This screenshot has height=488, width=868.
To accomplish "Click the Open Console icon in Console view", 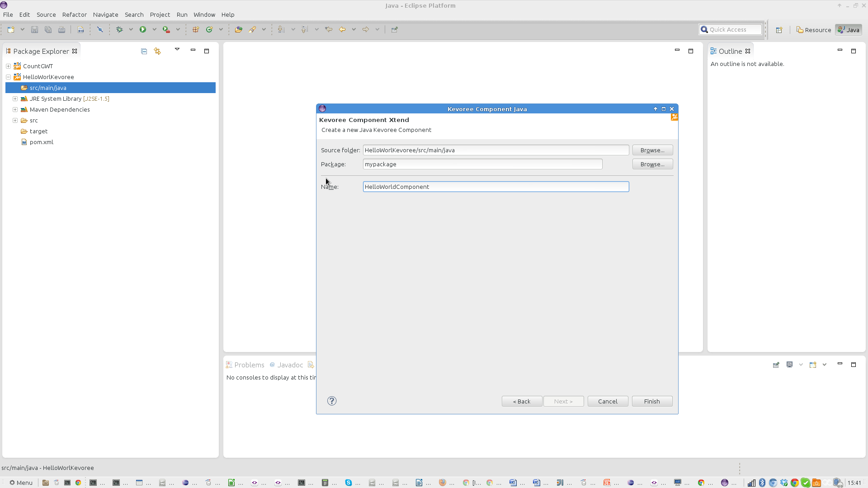I will [813, 365].
